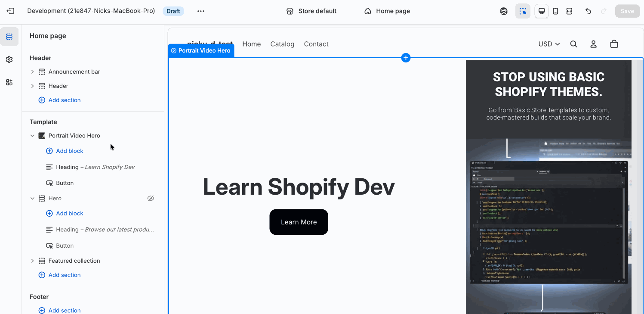Viewport: 644px width, 314px height.
Task: Click the theme name Development (21e847-Nicks-MacBook-Pro)
Action: coord(91,11)
